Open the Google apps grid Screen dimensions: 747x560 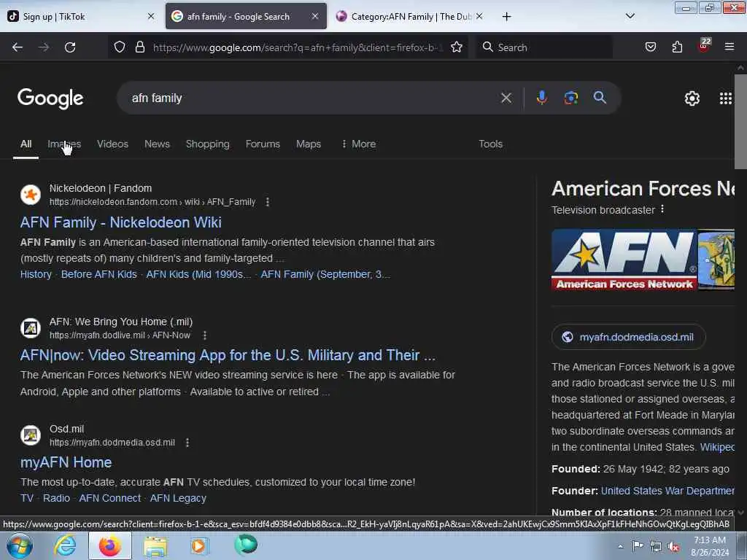pos(726,98)
